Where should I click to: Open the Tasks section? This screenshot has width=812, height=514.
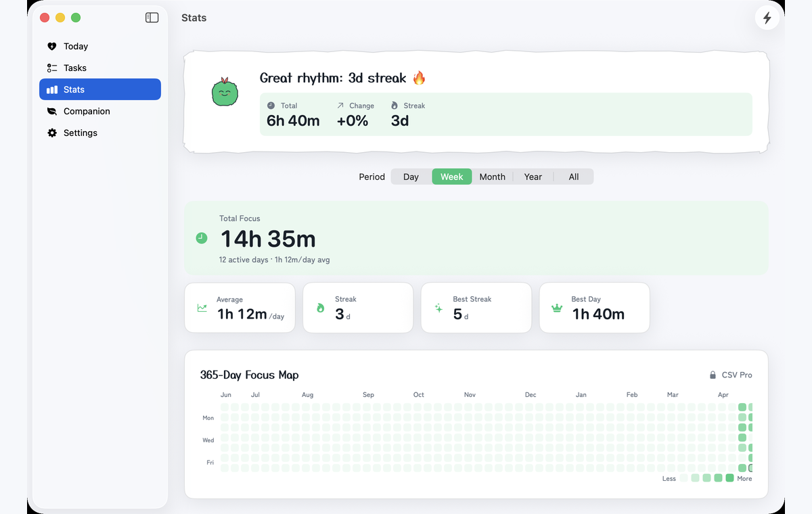100,68
